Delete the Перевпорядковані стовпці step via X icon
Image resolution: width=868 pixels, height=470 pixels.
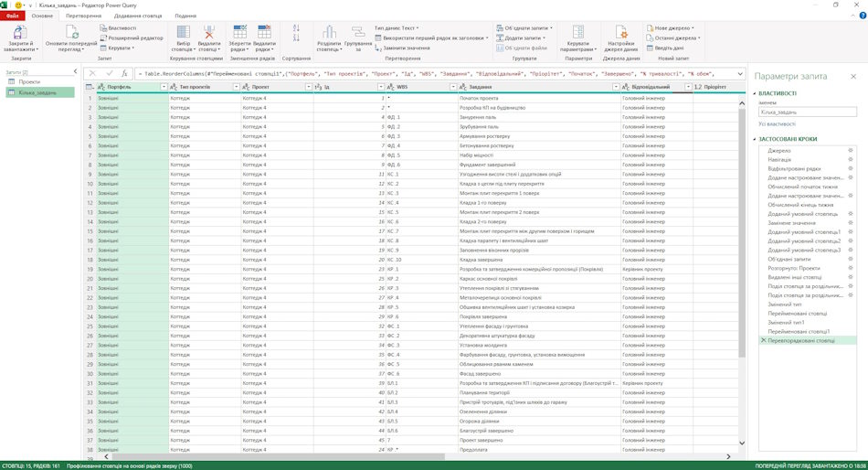(x=763, y=340)
